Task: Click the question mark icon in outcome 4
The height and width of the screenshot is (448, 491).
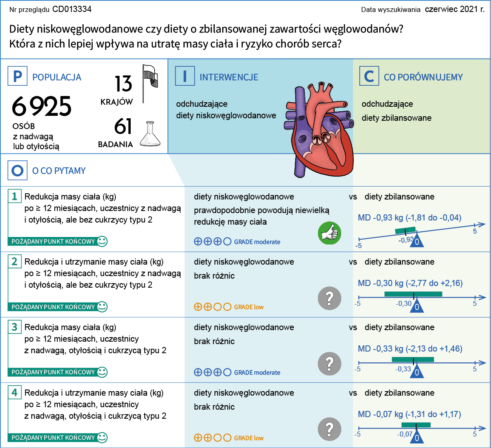Action: (x=329, y=429)
